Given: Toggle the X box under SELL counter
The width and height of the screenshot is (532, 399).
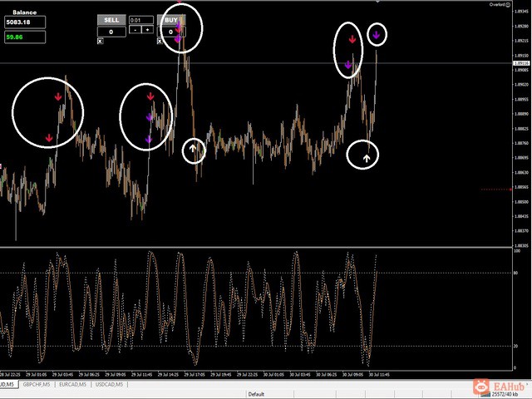Looking at the screenshot, I should (100, 41).
